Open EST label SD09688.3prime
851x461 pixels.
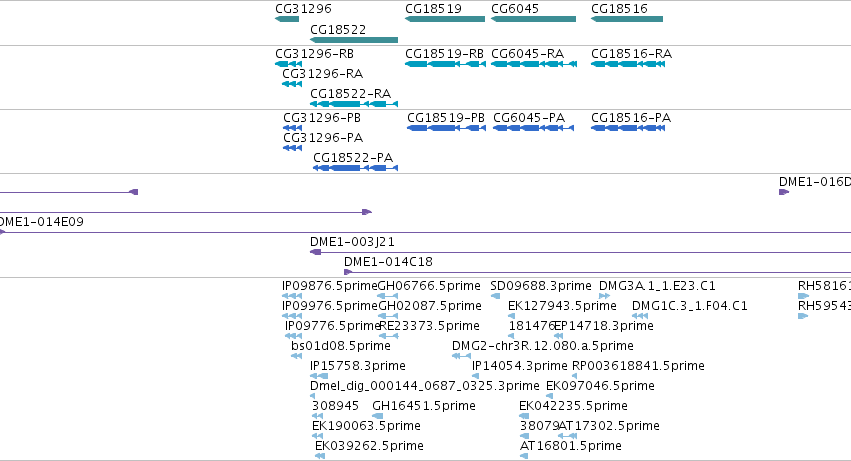[x=541, y=286]
